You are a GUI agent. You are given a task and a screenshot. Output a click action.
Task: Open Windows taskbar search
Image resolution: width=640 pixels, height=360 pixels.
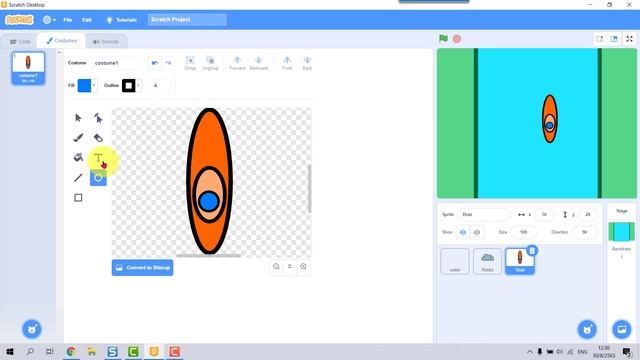click(x=30, y=351)
